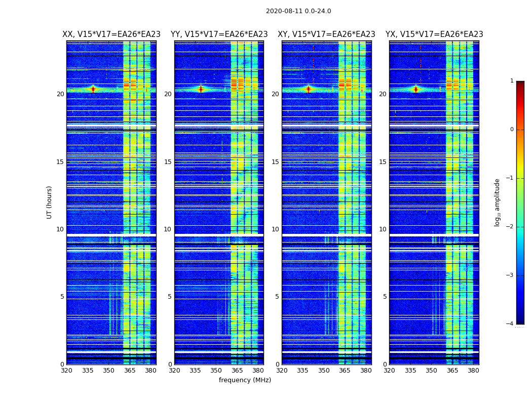Click colorbar tick label −2
The height and width of the screenshot is (405, 532).
coord(510,226)
